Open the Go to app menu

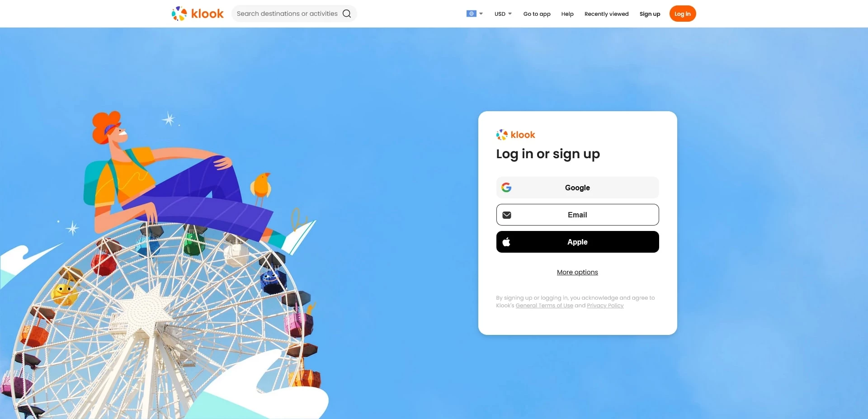[x=537, y=14]
